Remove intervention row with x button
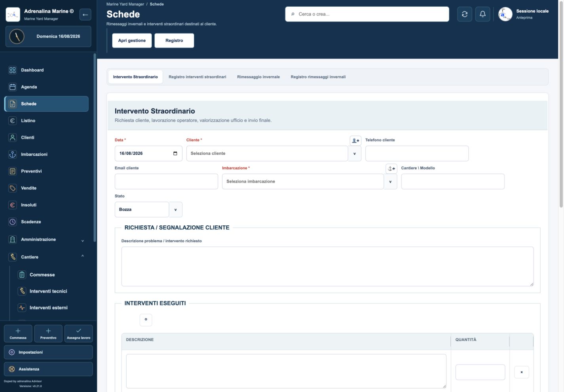 pos(522,372)
